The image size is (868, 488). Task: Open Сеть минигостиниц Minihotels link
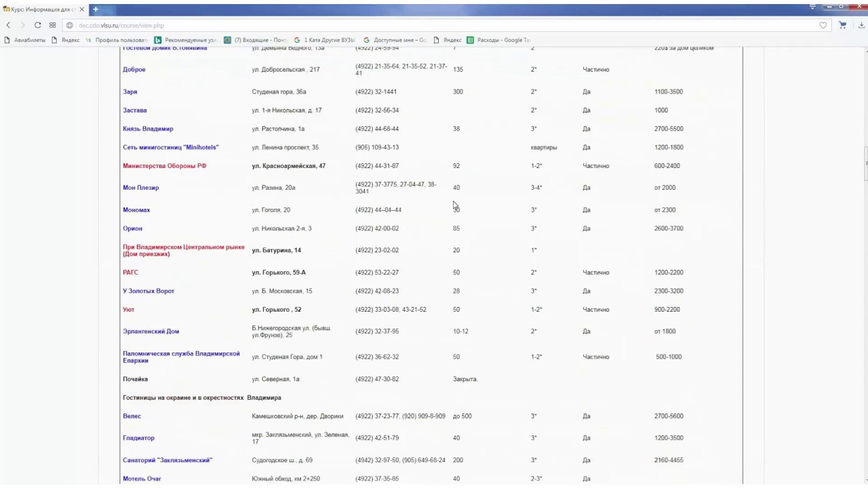click(x=171, y=147)
